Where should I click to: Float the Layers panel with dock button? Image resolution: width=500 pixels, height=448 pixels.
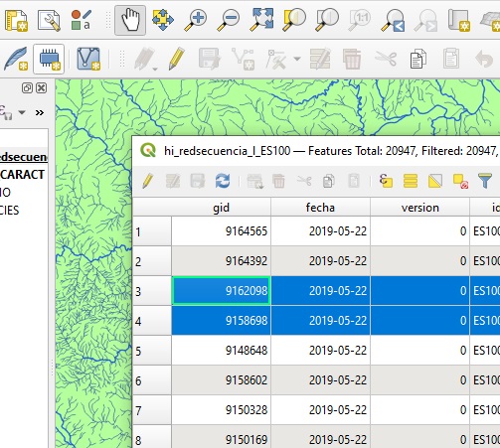tap(27, 88)
